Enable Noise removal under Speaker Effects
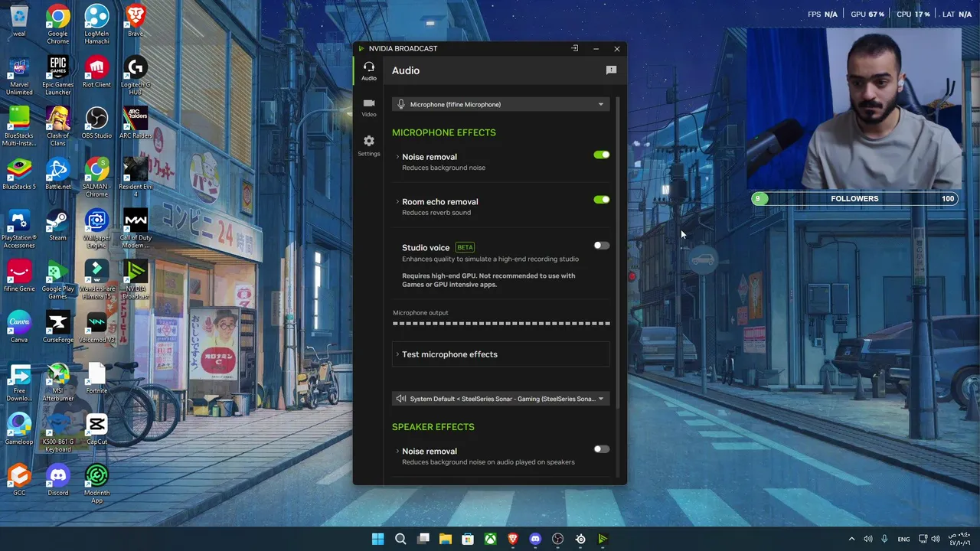Image resolution: width=980 pixels, height=551 pixels. 602,449
